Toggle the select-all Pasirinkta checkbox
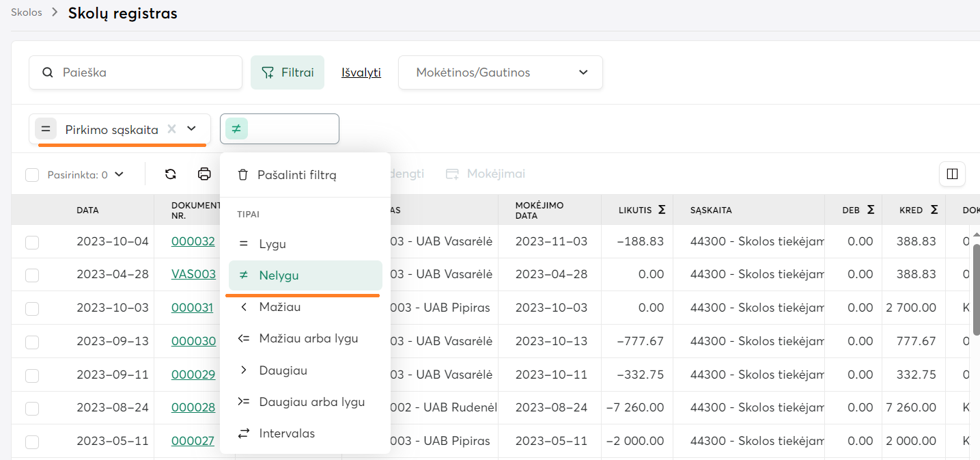The width and height of the screenshot is (980, 460). coord(32,175)
